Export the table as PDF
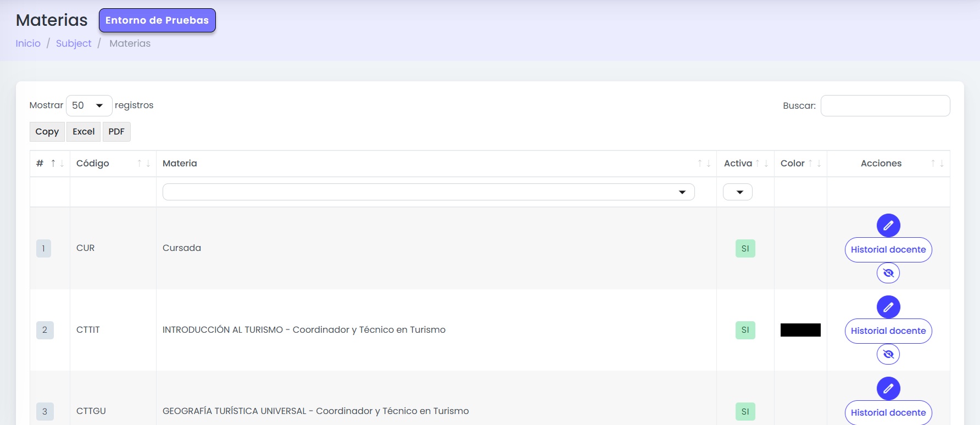The image size is (980, 425). pos(116,132)
